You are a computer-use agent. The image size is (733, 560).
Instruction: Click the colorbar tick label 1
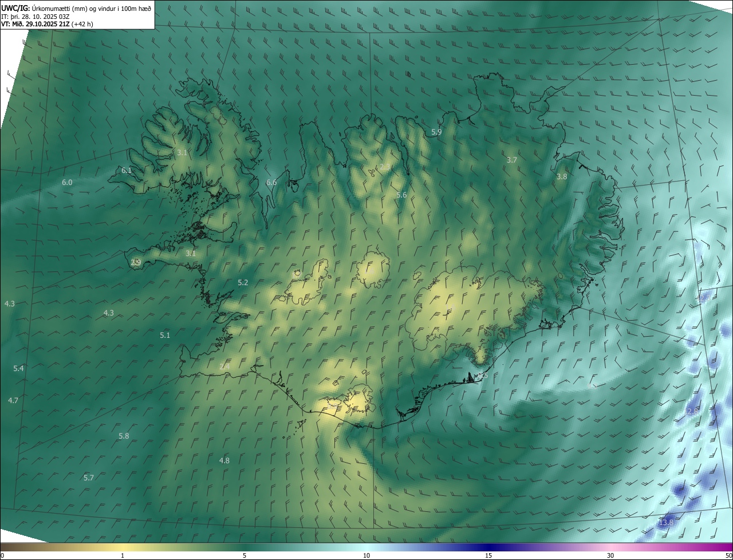click(x=123, y=556)
